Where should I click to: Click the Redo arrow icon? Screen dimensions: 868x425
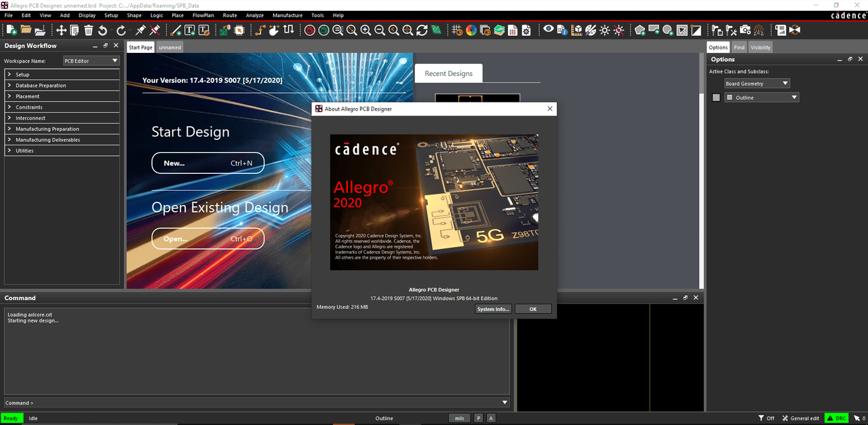tap(121, 30)
